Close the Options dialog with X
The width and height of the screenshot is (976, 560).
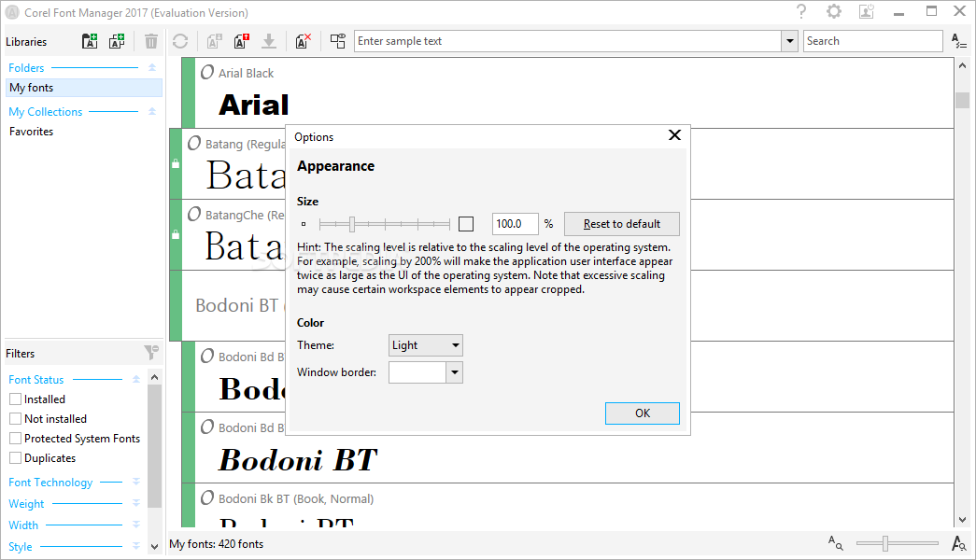pyautogui.click(x=674, y=135)
